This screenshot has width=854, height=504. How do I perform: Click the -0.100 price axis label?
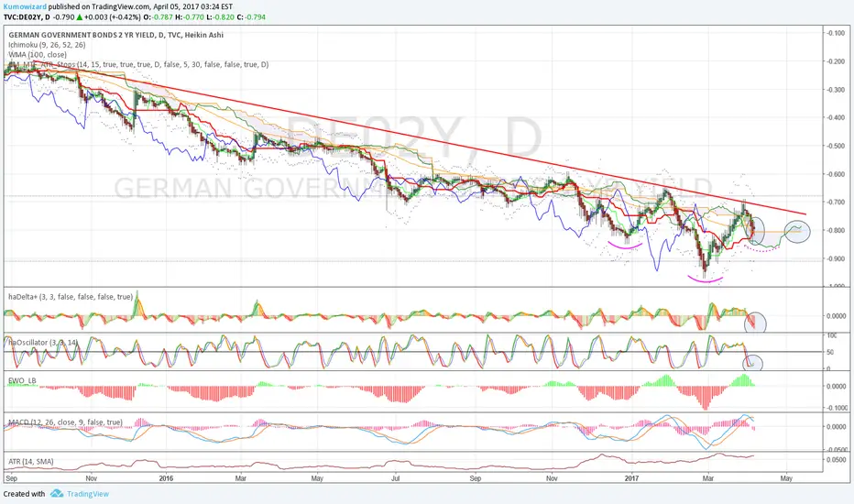[x=836, y=33]
